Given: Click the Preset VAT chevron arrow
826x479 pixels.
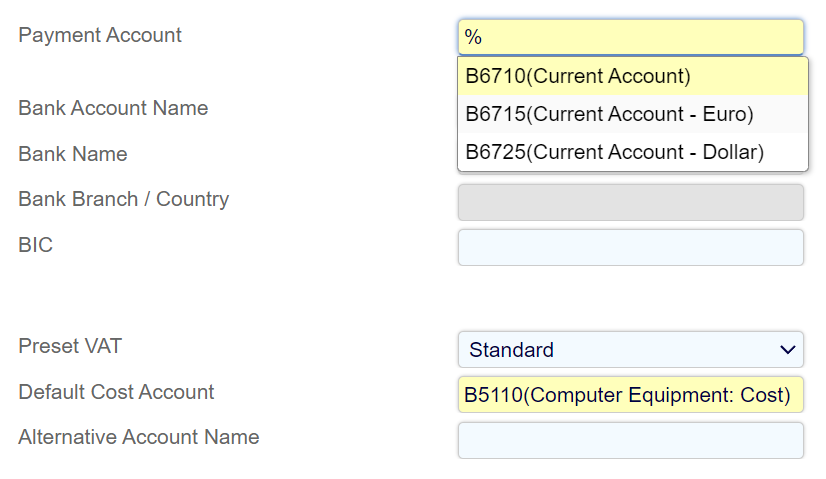Looking at the screenshot, I should (x=785, y=350).
